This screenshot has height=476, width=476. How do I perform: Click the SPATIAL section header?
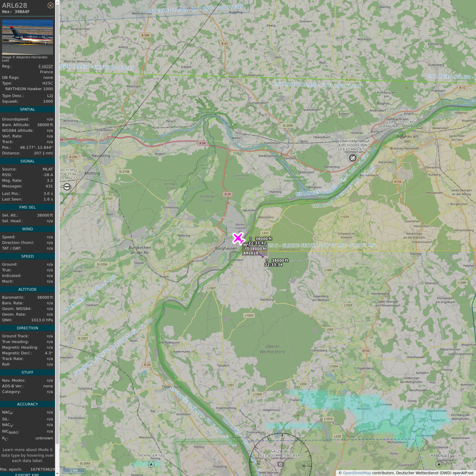click(27, 109)
